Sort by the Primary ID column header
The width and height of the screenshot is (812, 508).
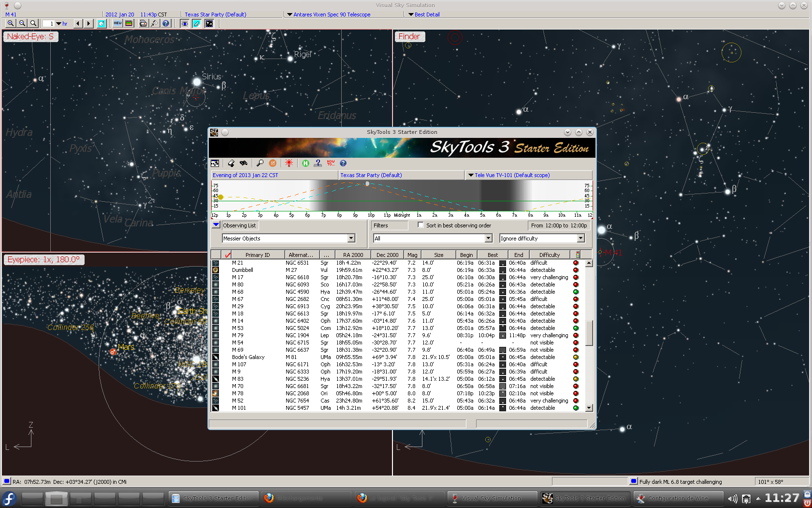258,254
